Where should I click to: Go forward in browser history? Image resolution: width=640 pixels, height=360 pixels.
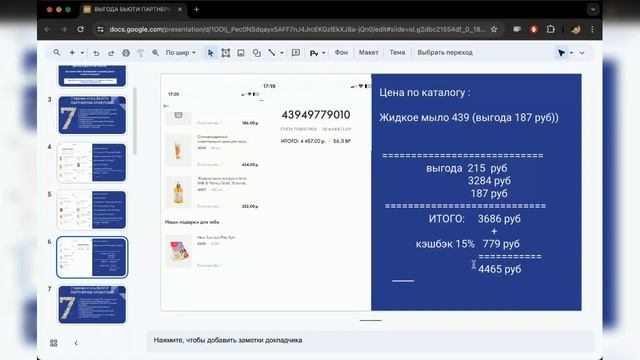64,29
